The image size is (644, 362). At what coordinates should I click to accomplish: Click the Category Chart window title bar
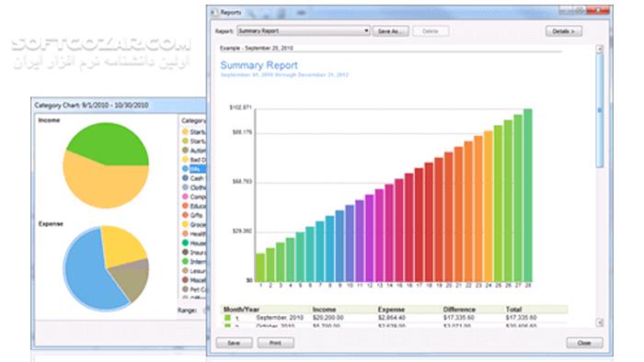(x=119, y=105)
